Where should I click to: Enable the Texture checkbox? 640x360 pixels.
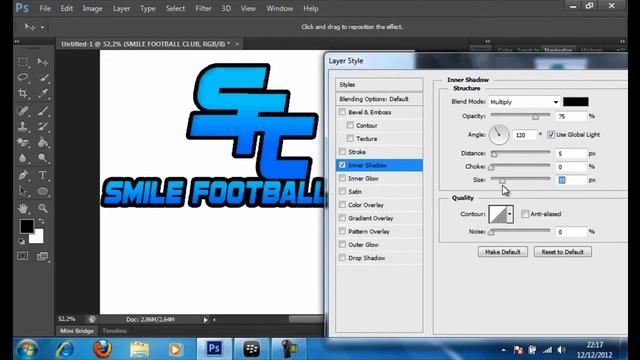pyautogui.click(x=350, y=138)
